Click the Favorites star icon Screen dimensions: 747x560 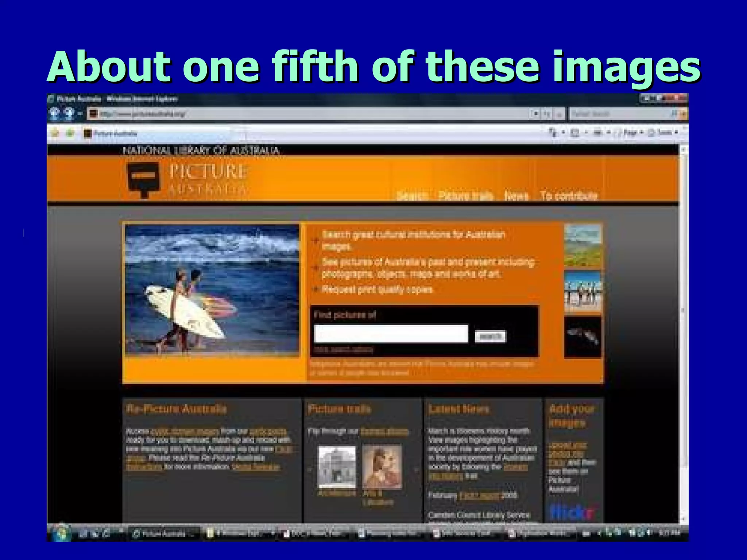[55, 133]
